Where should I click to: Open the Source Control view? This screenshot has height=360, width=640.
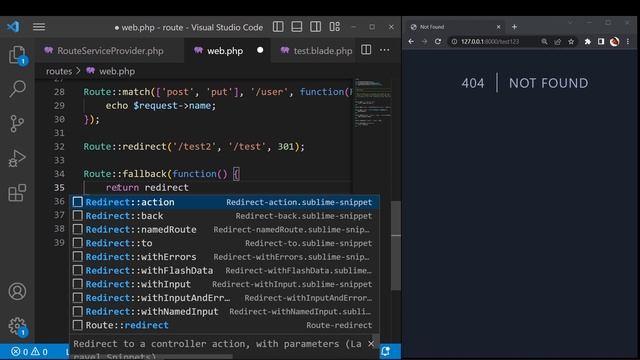click(x=17, y=123)
